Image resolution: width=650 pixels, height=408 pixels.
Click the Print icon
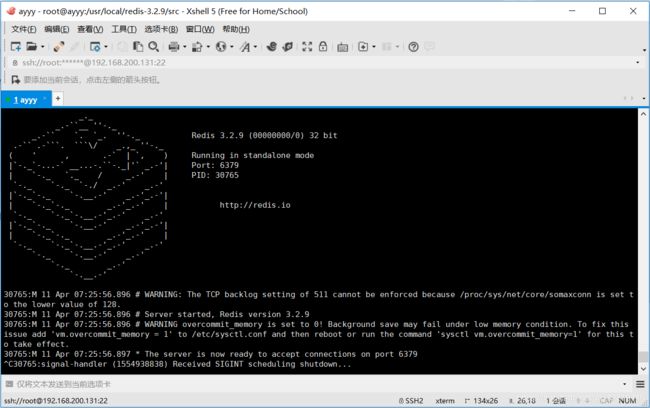(x=174, y=47)
